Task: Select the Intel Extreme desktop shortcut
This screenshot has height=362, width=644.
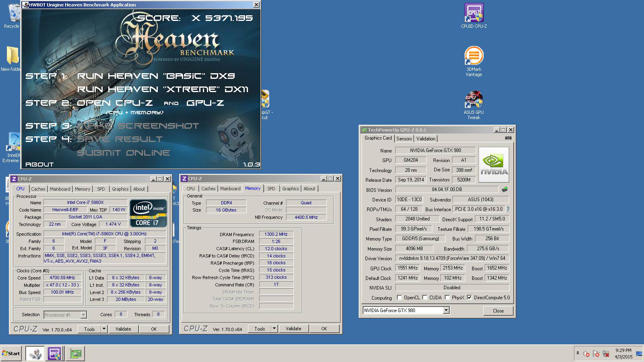Action: 12,148
